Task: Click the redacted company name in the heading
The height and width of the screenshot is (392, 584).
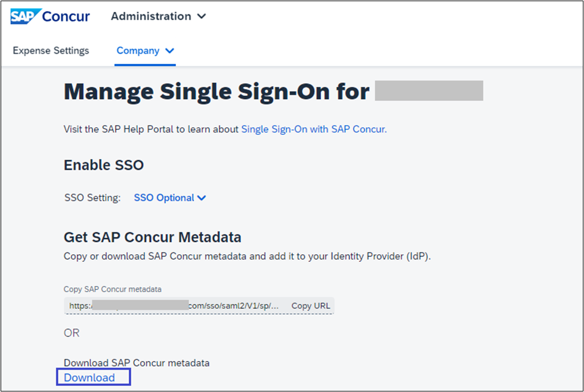Action: pos(428,91)
